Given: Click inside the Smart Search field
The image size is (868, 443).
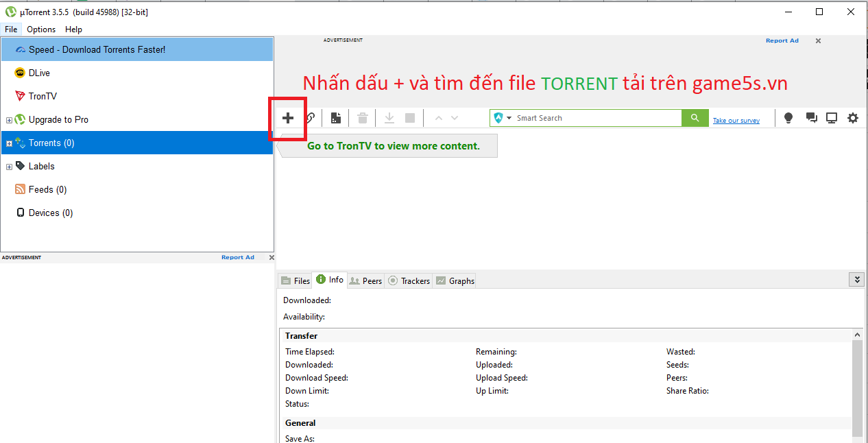Looking at the screenshot, I should [x=598, y=118].
